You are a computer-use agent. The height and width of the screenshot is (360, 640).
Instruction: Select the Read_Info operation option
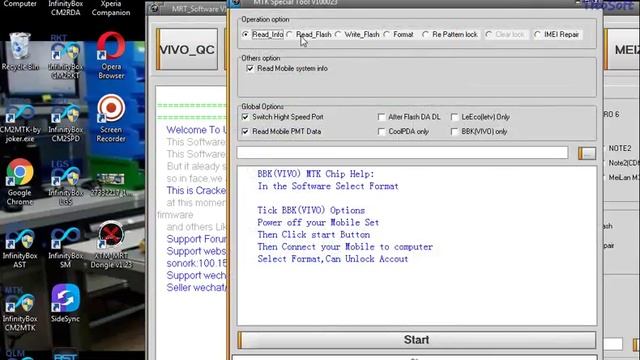coord(263,35)
